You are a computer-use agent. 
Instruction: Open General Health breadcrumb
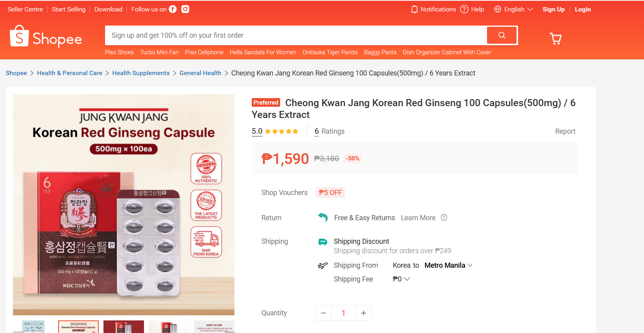tap(200, 73)
